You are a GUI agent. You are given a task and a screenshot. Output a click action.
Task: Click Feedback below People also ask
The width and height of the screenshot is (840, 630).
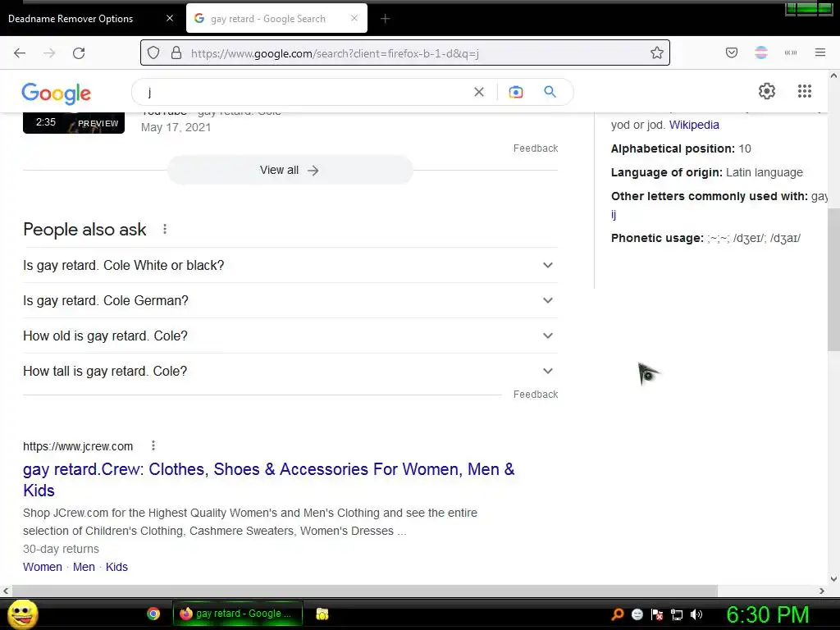pyautogui.click(x=535, y=395)
